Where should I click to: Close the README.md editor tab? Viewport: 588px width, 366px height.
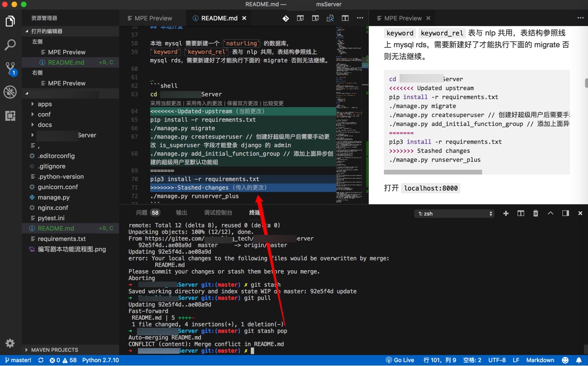pos(244,18)
